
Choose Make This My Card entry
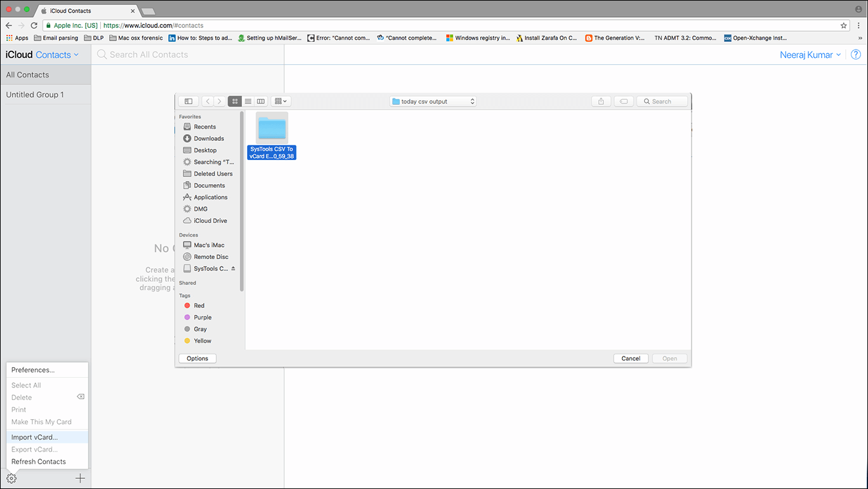coord(47,422)
